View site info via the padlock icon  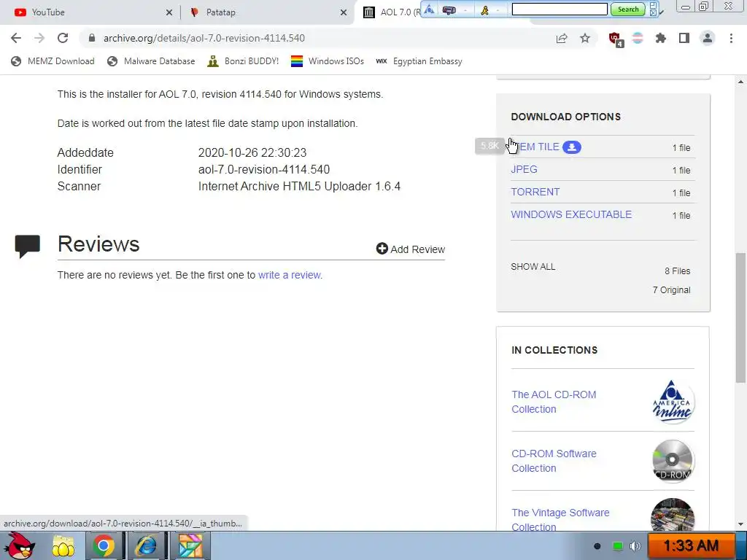(92, 38)
